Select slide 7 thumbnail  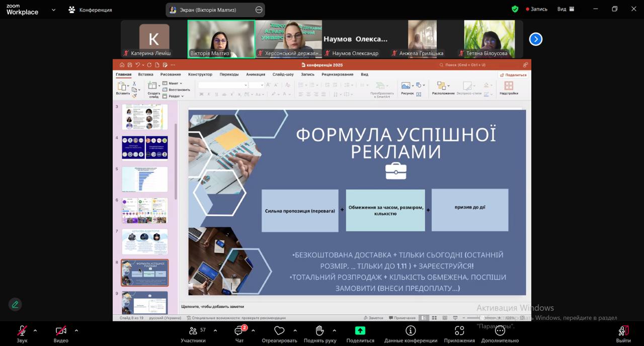pos(145,242)
